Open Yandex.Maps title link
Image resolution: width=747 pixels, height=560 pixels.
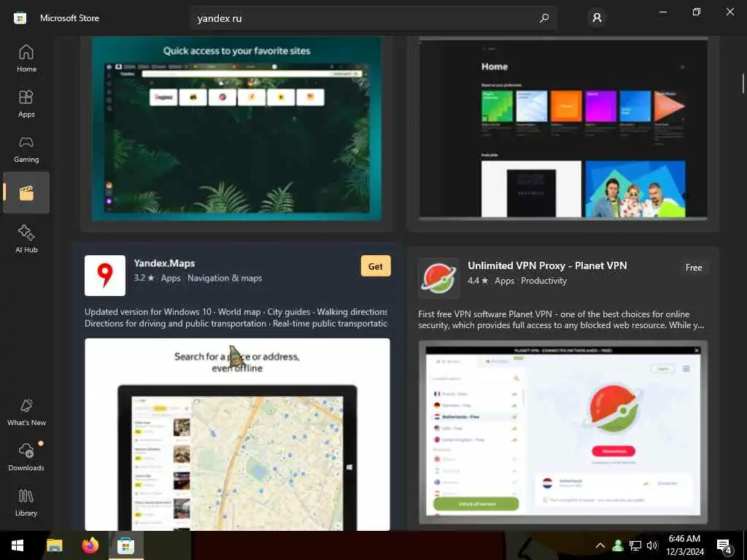[164, 262]
